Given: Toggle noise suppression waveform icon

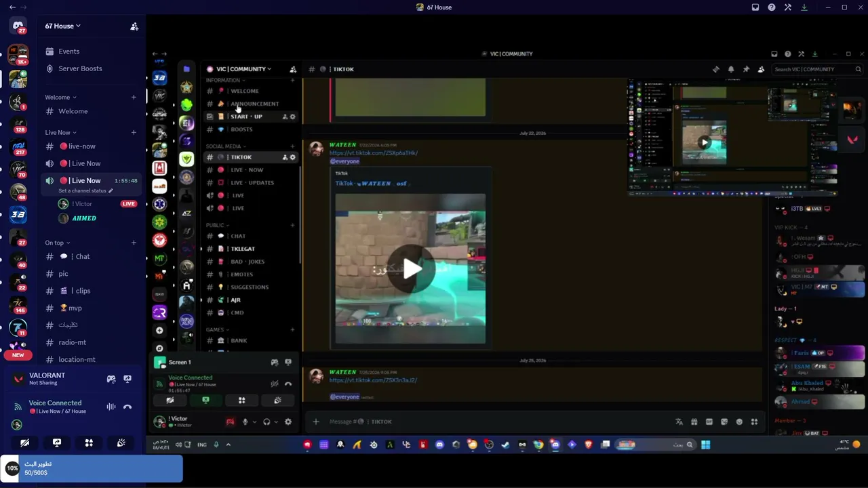Looking at the screenshot, I should (111, 407).
